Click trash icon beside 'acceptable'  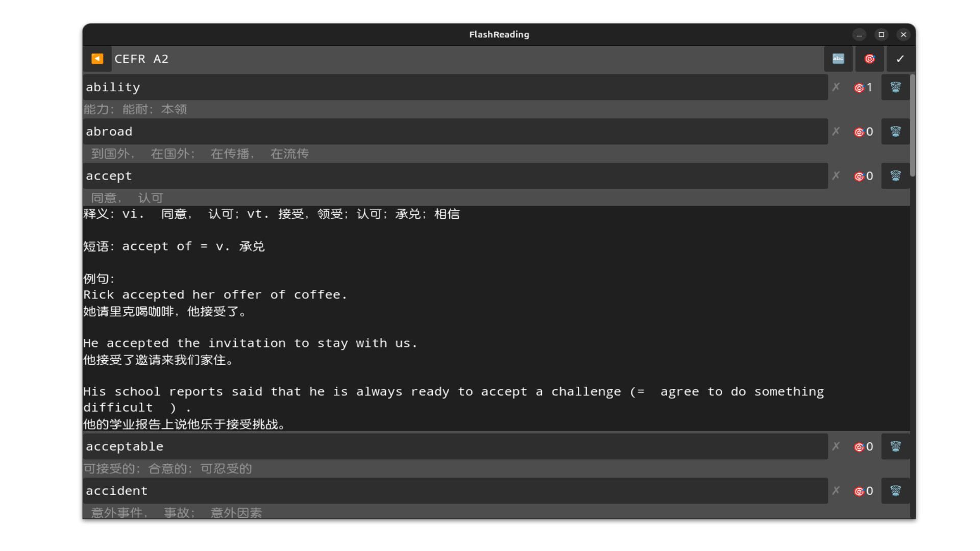[x=895, y=446]
